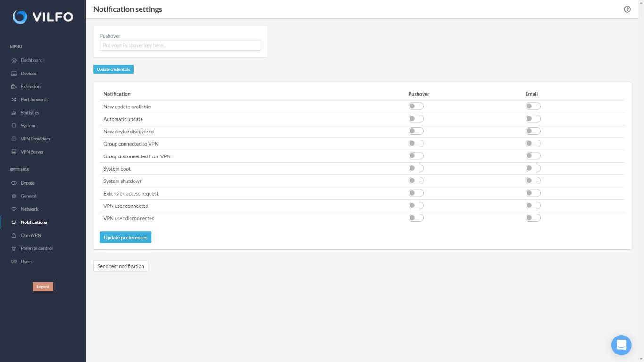Click the Parental control icon
The width and height of the screenshot is (644, 362).
click(x=14, y=248)
